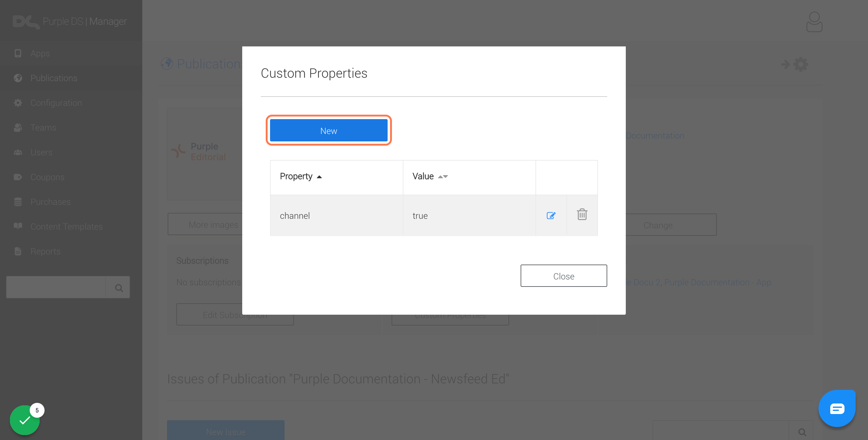Open the user profile icon
This screenshot has height=440, width=868.
tap(814, 22)
